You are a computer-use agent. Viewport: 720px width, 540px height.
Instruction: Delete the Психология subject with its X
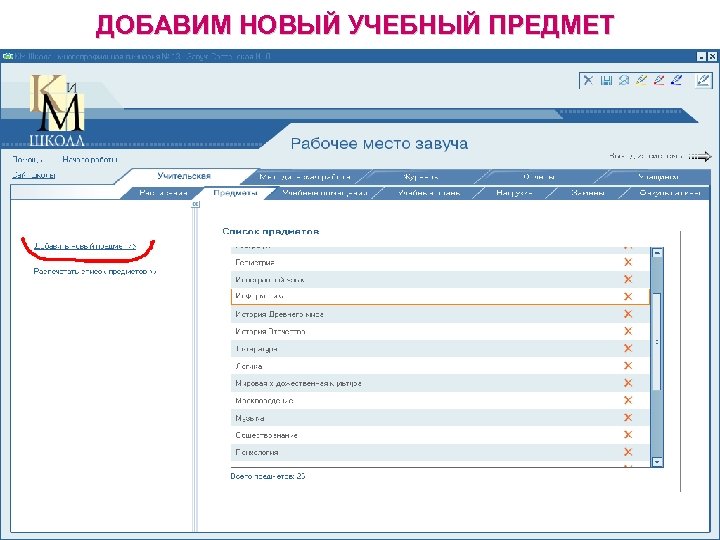coord(628,452)
